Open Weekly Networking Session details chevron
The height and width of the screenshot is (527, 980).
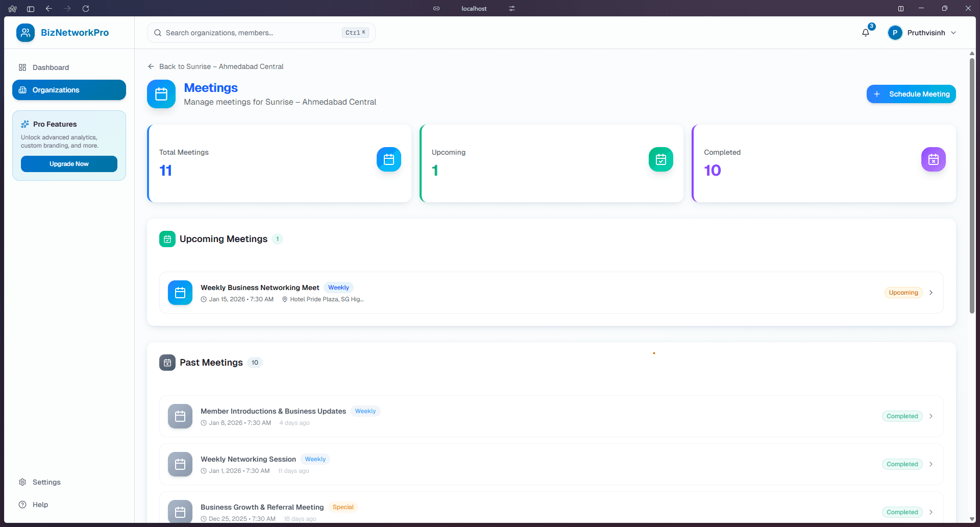point(931,464)
